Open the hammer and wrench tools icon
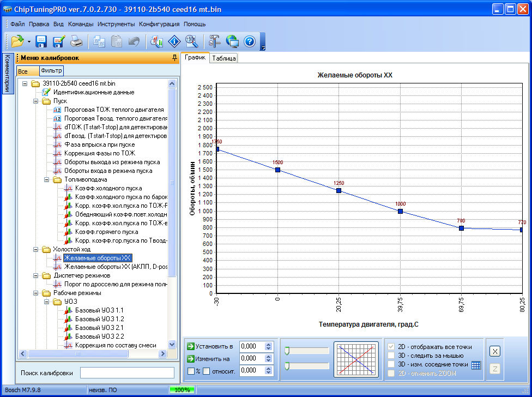 [215, 41]
